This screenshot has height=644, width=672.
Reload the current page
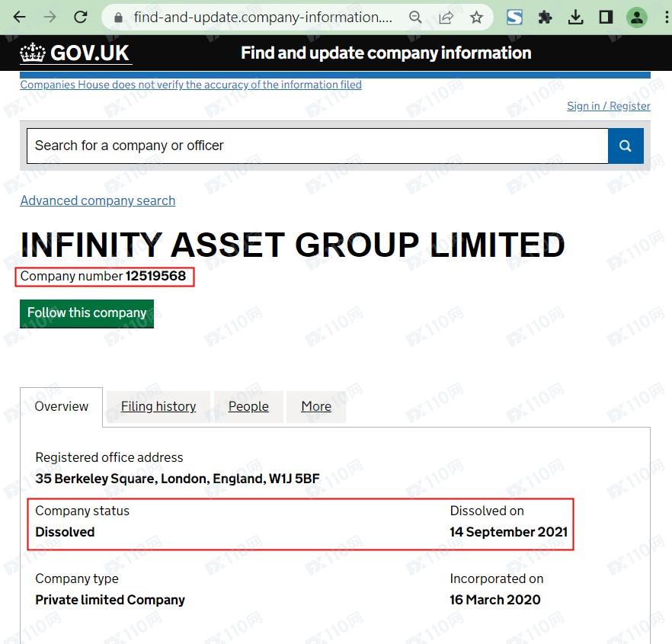[x=80, y=17]
